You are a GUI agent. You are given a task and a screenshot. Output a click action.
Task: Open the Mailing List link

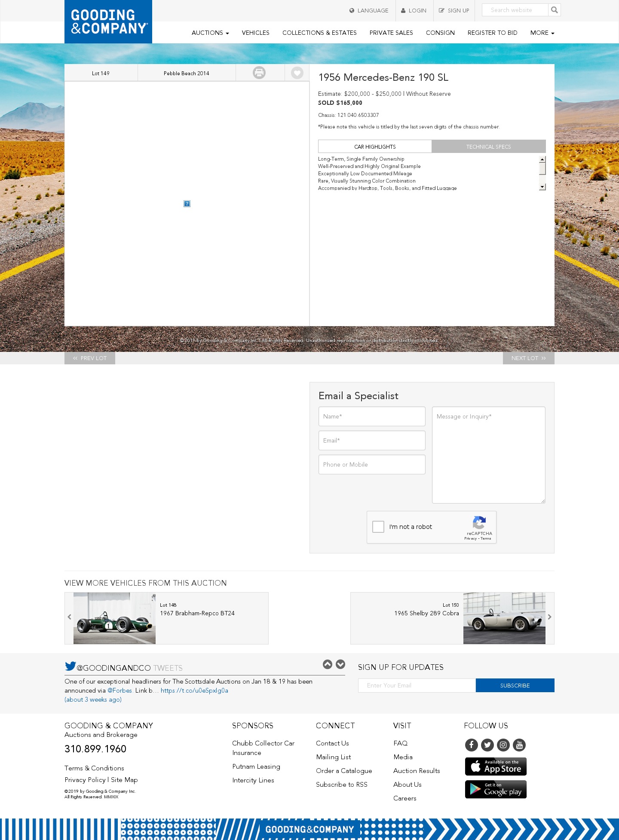pos(334,757)
